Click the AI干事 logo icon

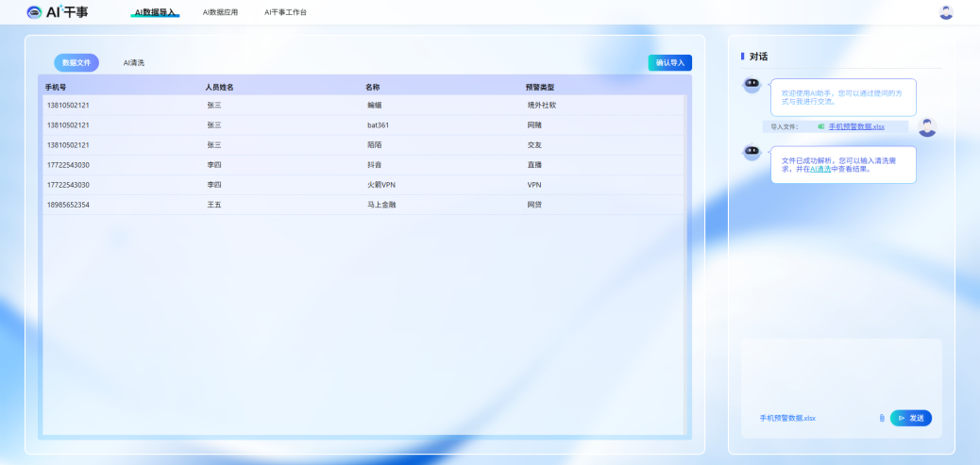[x=35, y=12]
